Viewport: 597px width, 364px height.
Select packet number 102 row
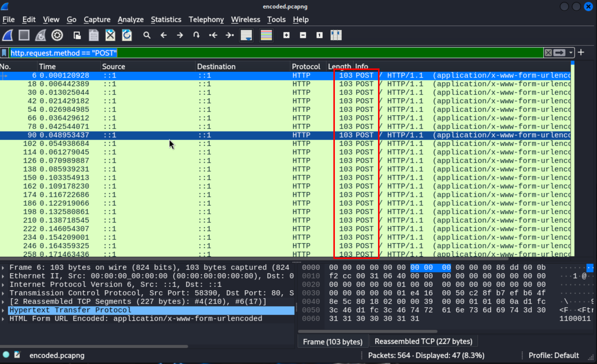point(285,144)
